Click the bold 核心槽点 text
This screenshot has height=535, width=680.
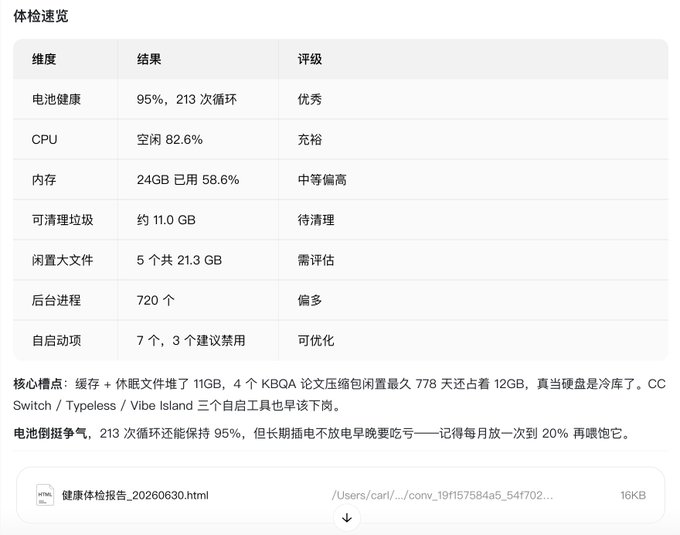tap(38, 384)
